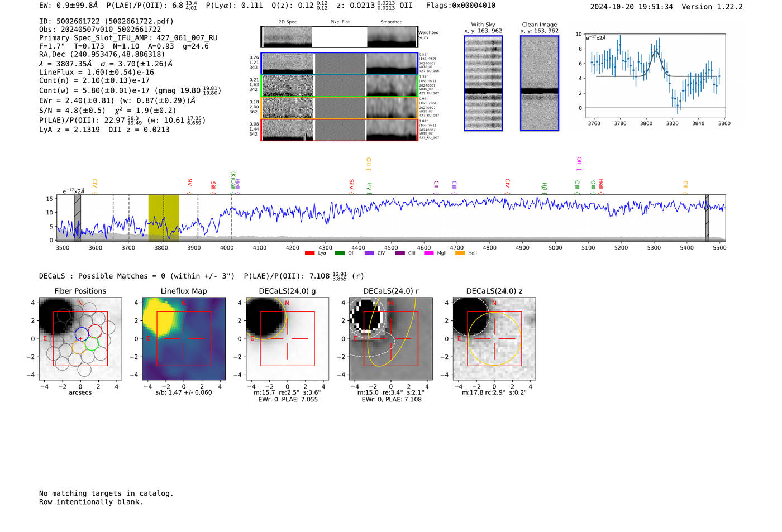Open the Fiber Positions panel

[80, 339]
